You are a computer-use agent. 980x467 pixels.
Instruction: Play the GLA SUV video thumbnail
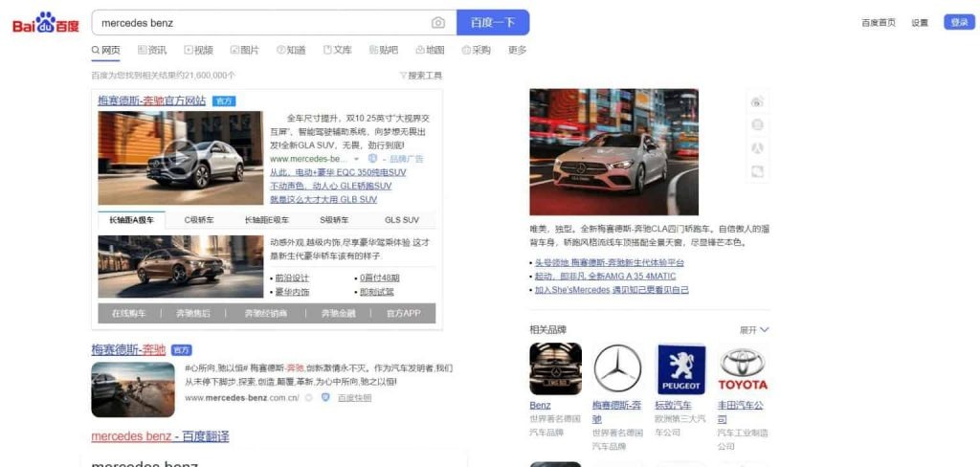[180, 158]
